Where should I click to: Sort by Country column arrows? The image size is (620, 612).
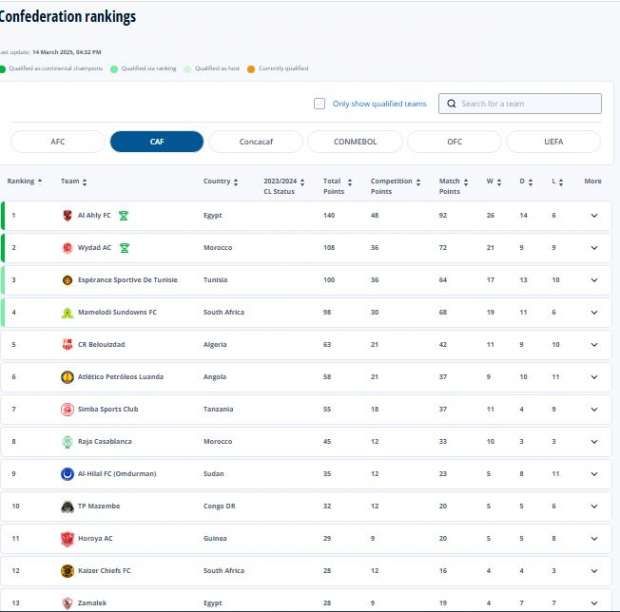coord(236,182)
